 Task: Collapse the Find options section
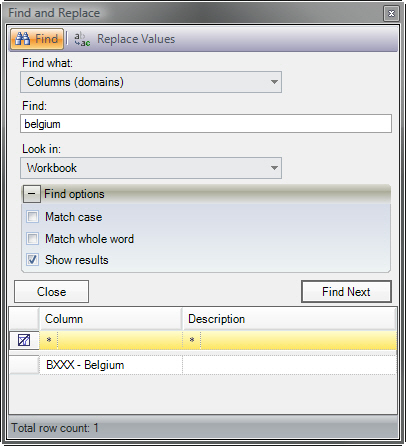tap(32, 194)
